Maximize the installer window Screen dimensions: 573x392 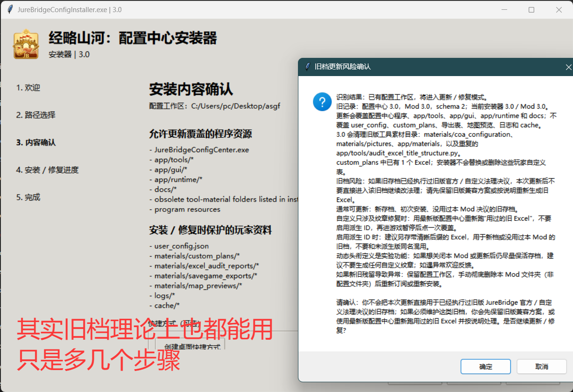[531, 9]
